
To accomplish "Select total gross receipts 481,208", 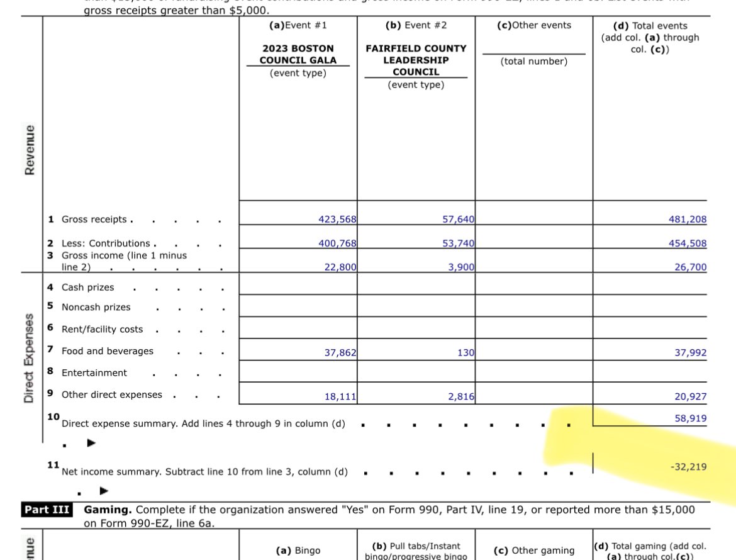I will coord(687,219).
